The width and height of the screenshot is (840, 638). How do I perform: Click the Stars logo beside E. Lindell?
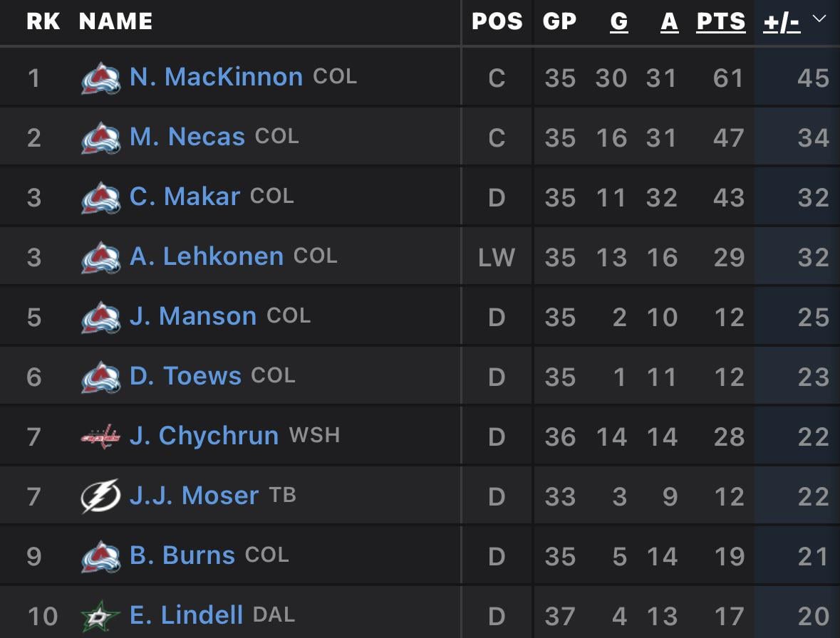[100, 616]
